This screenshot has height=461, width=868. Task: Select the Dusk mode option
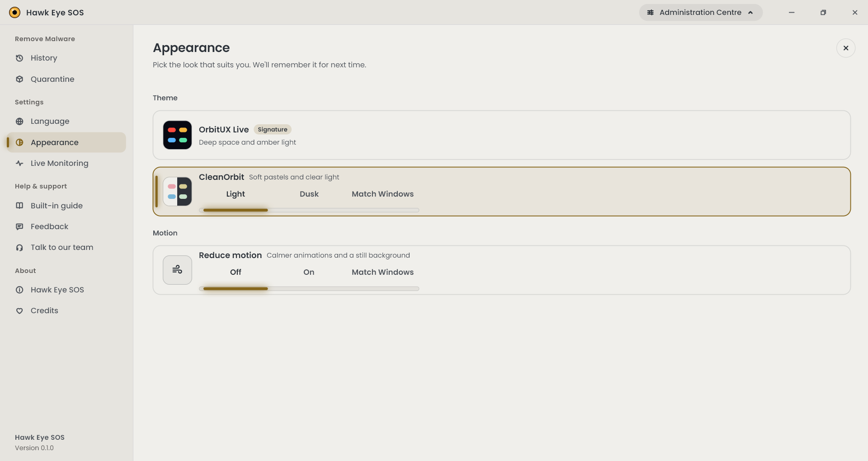(309, 194)
